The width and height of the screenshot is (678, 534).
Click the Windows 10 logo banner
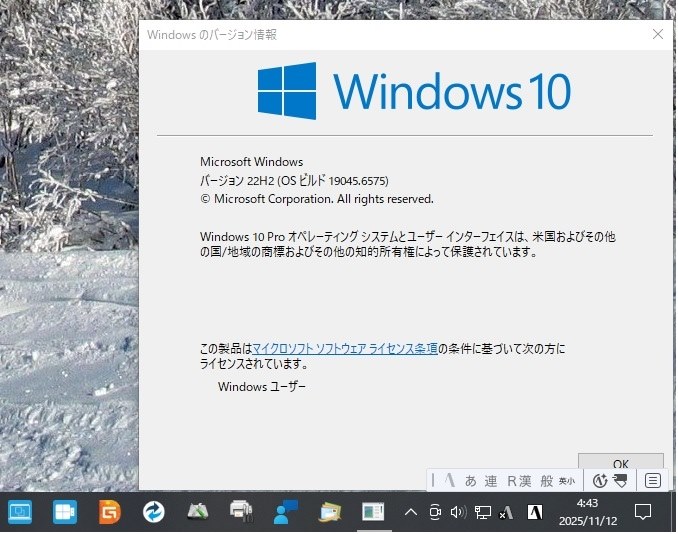(x=414, y=91)
